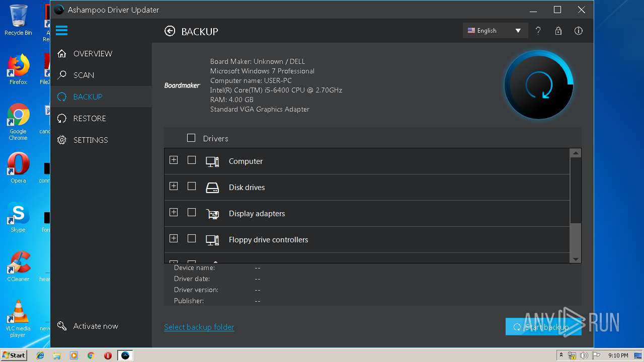Image resolution: width=644 pixels, height=362 pixels.
Task: Select BACKUP in the sidebar
Action: pos(101,97)
